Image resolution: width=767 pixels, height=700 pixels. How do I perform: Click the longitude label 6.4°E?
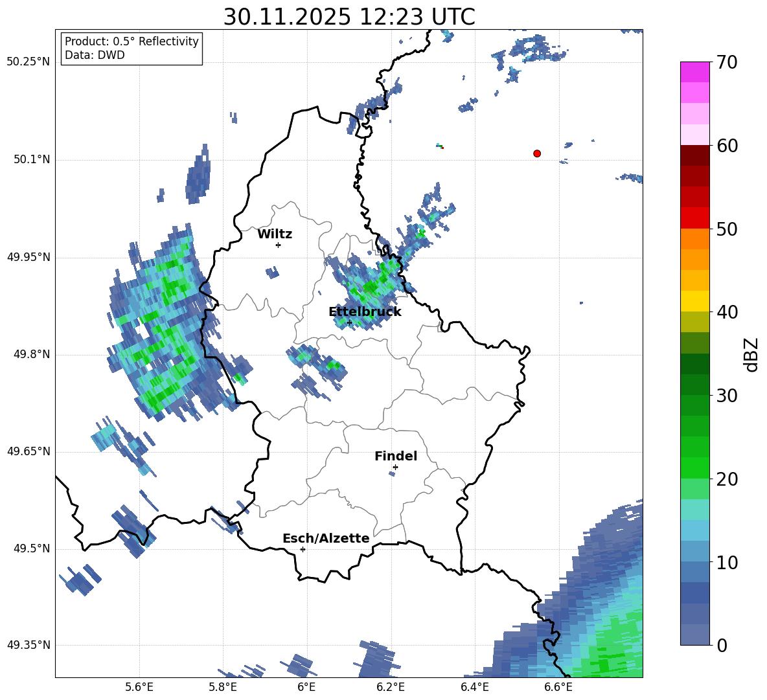pyautogui.click(x=474, y=687)
